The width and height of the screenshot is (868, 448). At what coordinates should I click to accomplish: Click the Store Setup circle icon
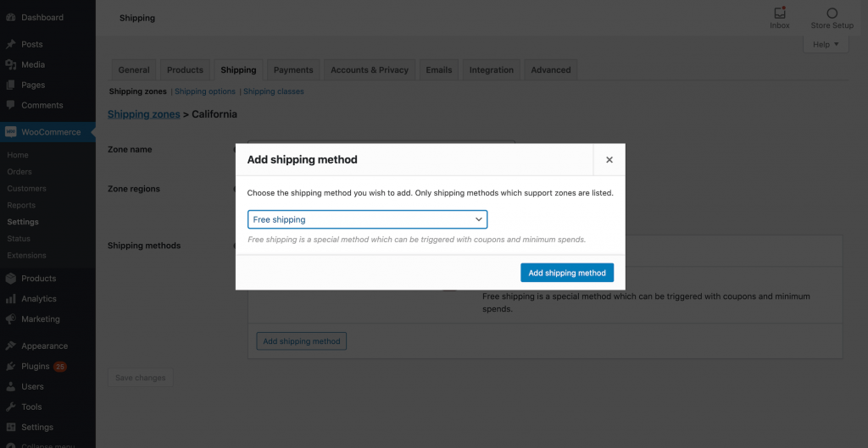tap(831, 14)
